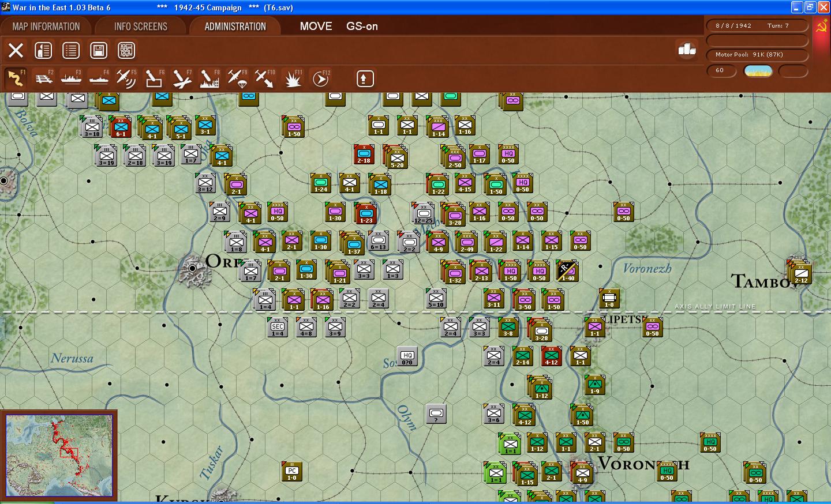This screenshot has width=831, height=504.
Task: Select the gray unknown '?' unit counter
Action: pos(436,414)
